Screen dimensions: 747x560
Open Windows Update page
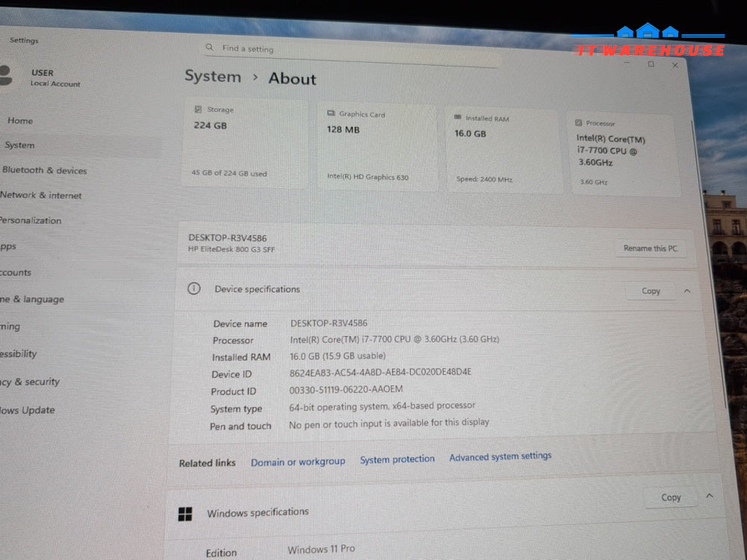click(27, 410)
